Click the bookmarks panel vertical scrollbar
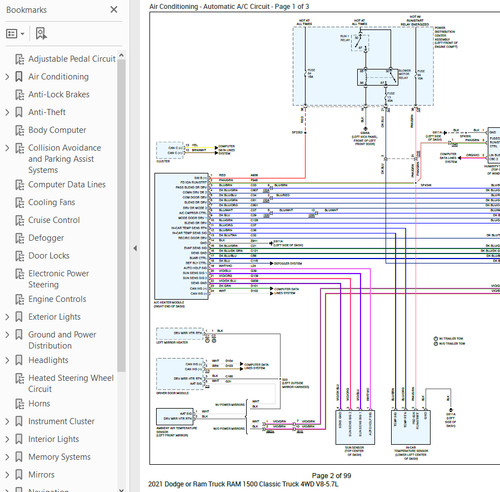The height and width of the screenshot is (492, 500). tap(121, 215)
